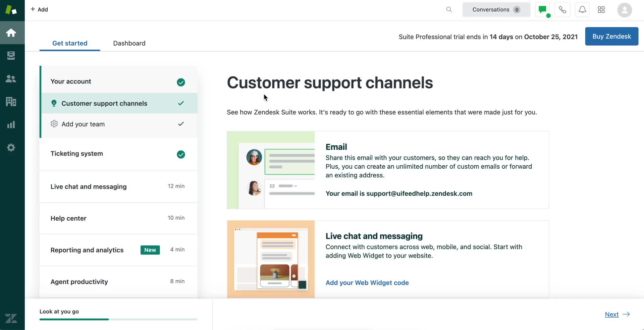Viewport: 644px width, 330px height.
Task: Click the plus Add button
Action: (39, 9)
